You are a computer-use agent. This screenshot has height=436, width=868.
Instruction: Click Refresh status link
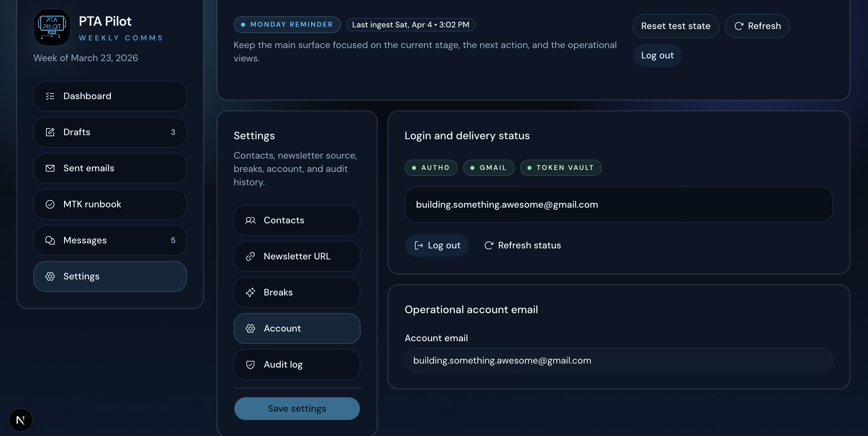[x=522, y=245]
